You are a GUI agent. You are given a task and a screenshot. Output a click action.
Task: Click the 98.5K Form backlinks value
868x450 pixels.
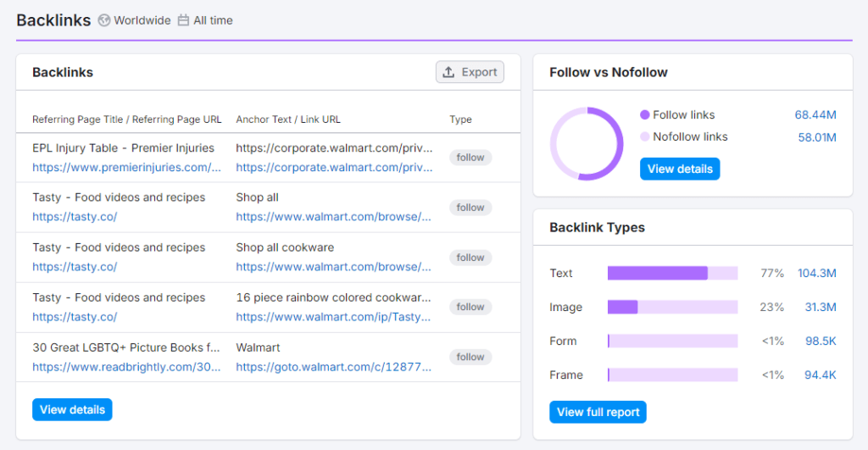tap(821, 341)
